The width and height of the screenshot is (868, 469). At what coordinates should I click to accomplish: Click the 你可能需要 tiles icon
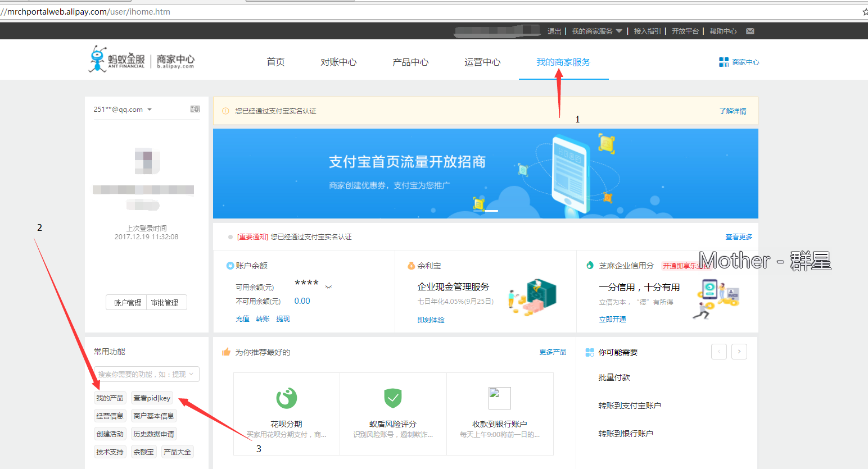coord(590,352)
